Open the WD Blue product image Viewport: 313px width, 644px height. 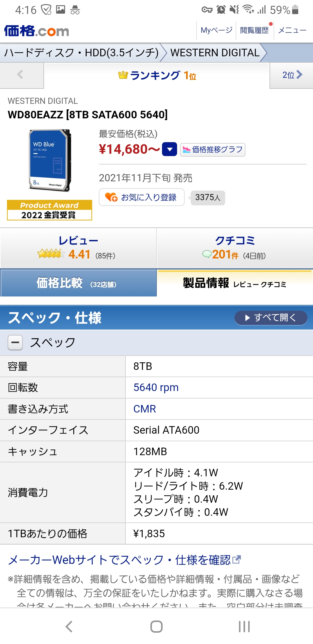[x=50, y=160]
